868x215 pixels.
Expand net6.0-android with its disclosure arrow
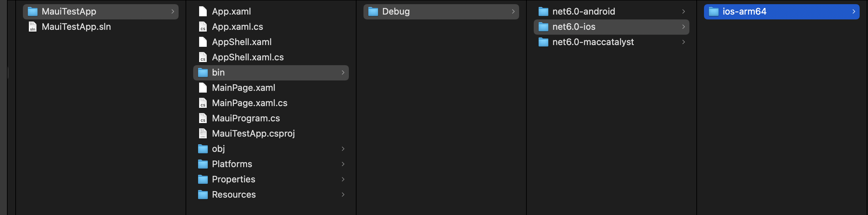point(683,11)
